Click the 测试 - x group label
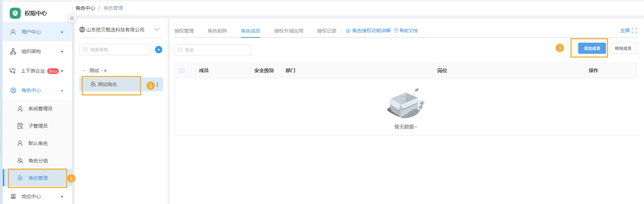 98,70
